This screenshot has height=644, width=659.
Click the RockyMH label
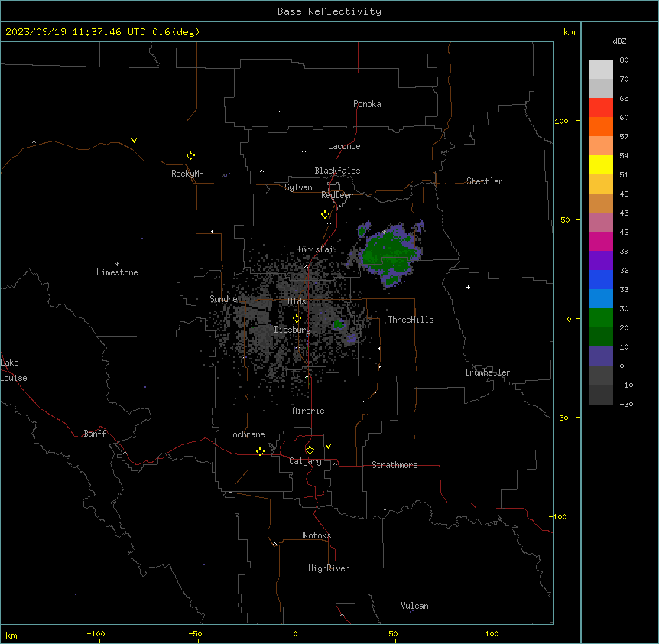(187, 174)
